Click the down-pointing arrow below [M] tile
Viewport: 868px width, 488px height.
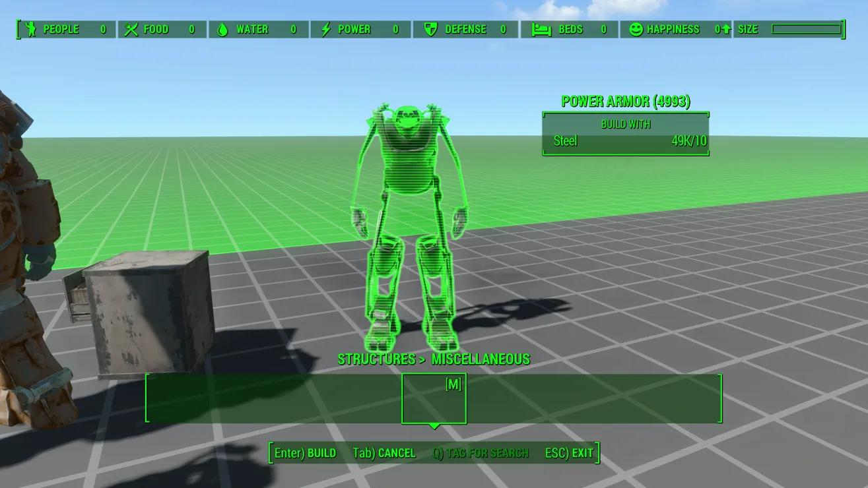434,427
